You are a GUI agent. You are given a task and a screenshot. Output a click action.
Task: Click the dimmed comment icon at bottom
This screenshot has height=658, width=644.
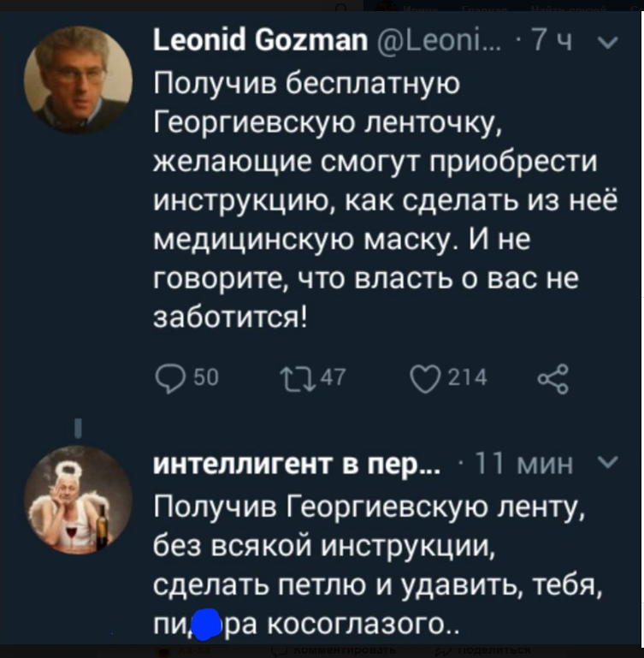[279, 651]
